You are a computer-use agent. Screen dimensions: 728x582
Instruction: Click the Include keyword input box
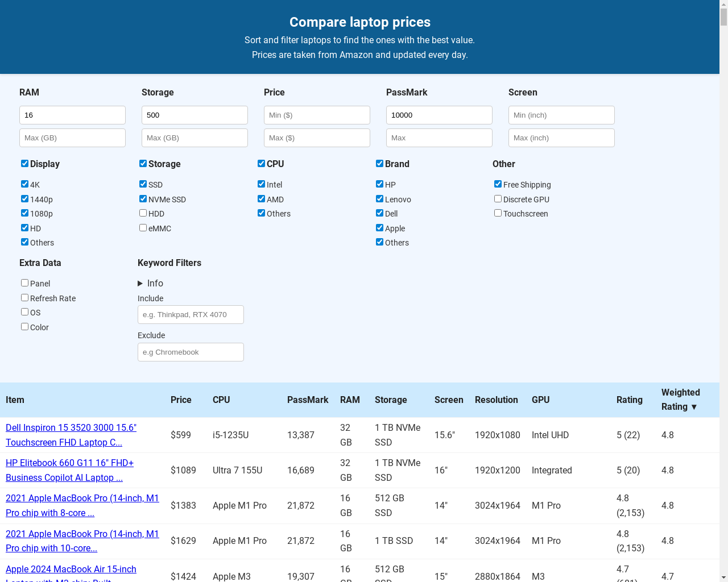(191, 314)
